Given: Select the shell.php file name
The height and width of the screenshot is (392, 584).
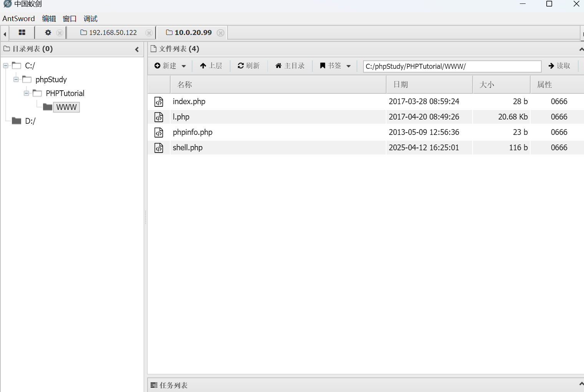Looking at the screenshot, I should pos(187,148).
